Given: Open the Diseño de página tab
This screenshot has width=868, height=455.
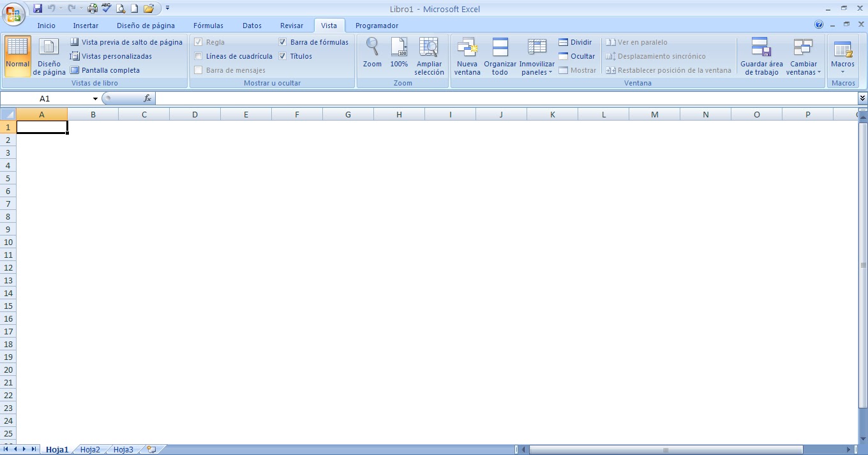Looking at the screenshot, I should pyautogui.click(x=146, y=26).
